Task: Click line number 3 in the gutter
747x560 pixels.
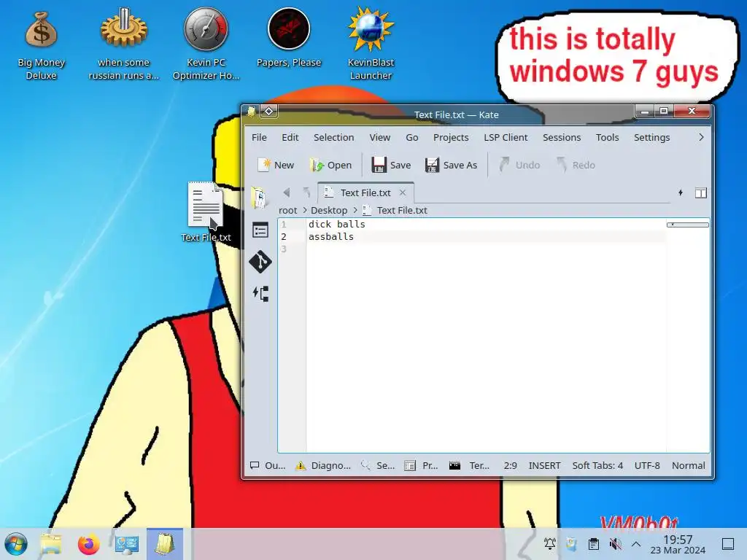Action: (284, 249)
